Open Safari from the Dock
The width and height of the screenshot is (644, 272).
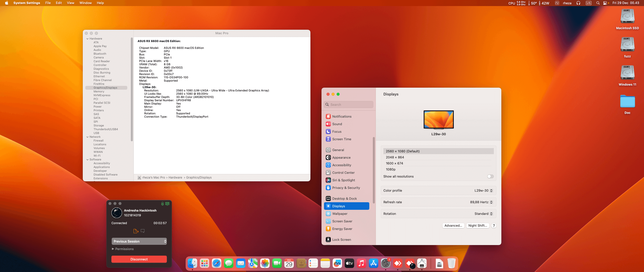point(216,264)
